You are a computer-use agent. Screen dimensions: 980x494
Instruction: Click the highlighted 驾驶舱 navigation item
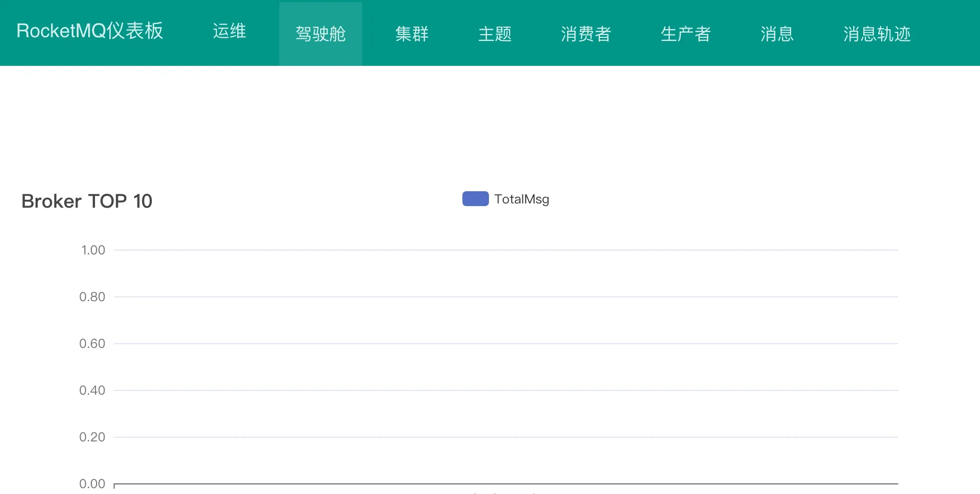320,32
